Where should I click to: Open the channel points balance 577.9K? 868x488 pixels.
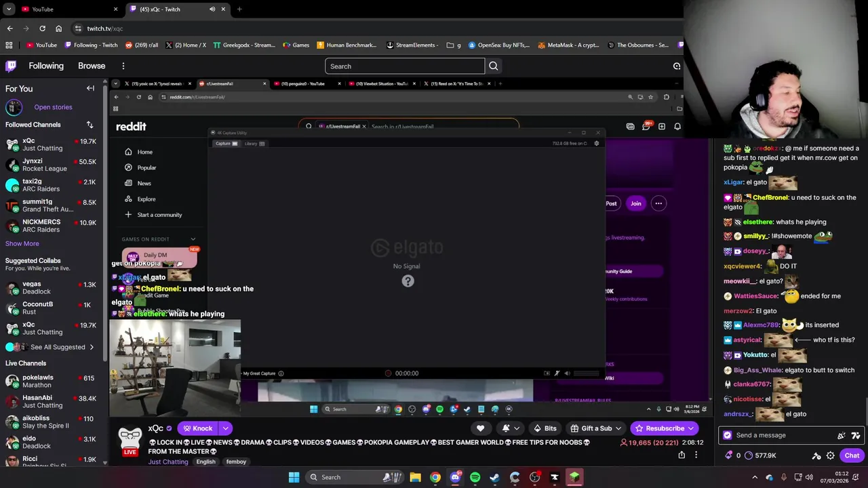[x=760, y=455]
